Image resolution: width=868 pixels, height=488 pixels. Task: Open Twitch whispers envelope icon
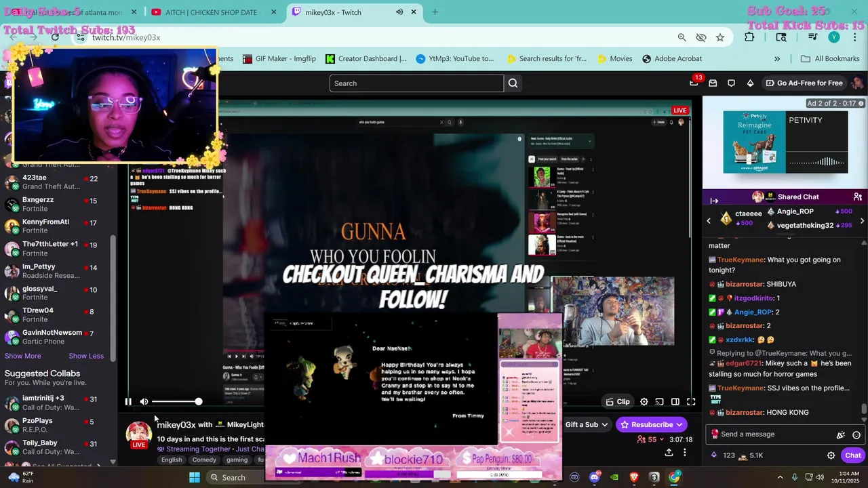click(x=713, y=83)
